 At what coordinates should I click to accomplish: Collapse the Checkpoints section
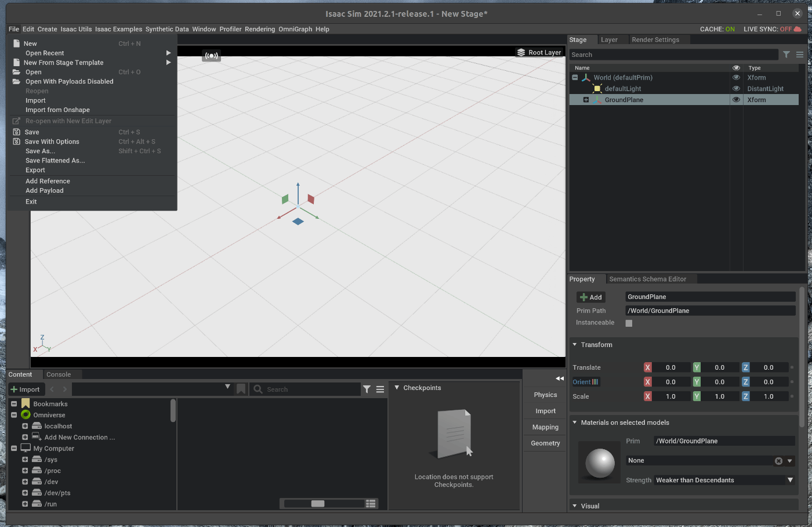pos(397,388)
